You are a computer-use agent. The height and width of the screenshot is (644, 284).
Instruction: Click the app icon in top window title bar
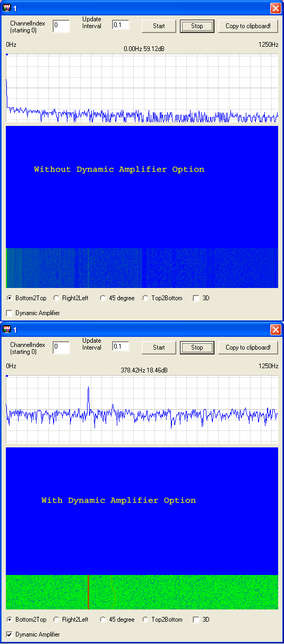click(x=7, y=8)
